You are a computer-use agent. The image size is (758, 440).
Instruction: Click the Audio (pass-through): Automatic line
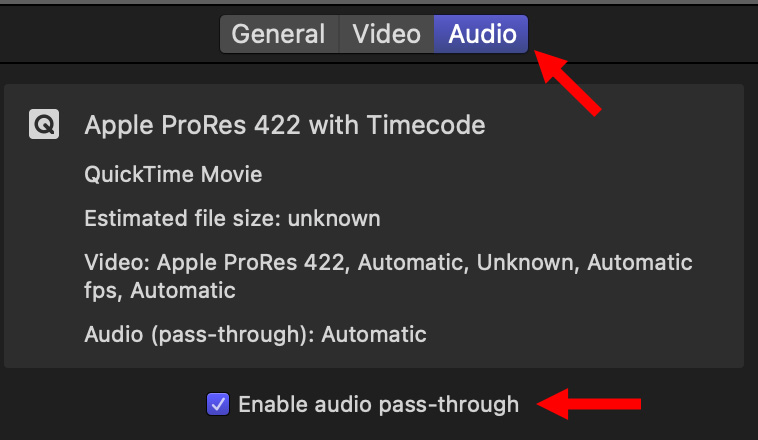255,334
